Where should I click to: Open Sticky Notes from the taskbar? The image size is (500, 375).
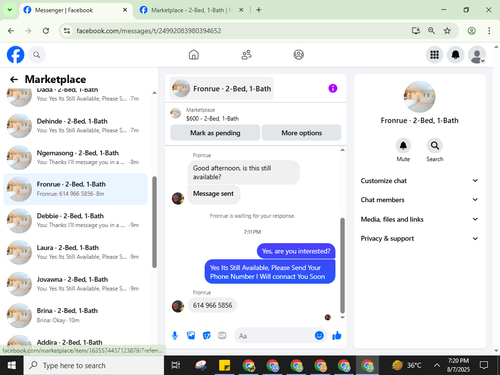[224, 365]
